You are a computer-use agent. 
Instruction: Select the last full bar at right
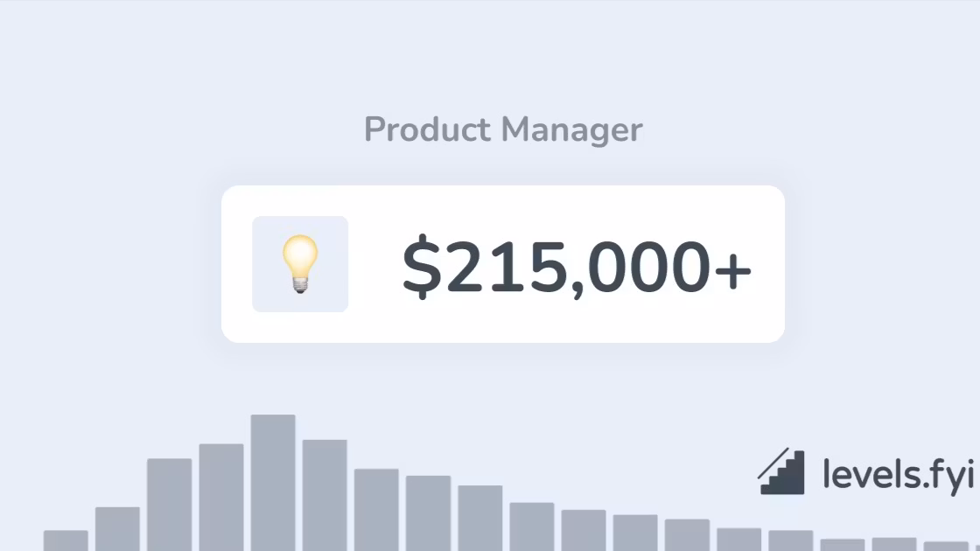[946, 546]
